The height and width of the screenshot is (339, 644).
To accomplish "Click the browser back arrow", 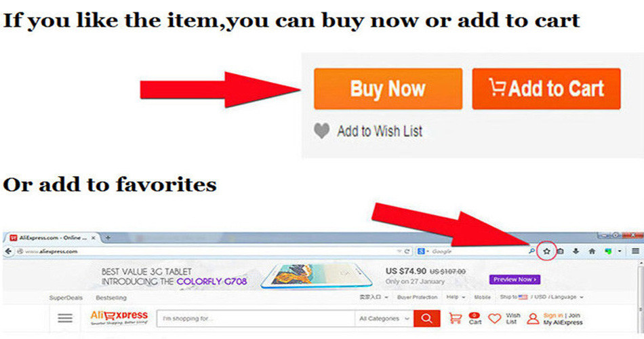I will tap(8, 251).
